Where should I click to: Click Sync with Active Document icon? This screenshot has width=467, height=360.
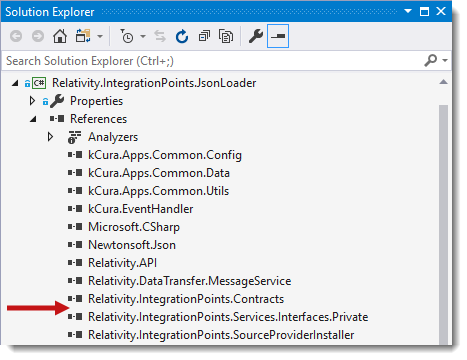pos(160,36)
